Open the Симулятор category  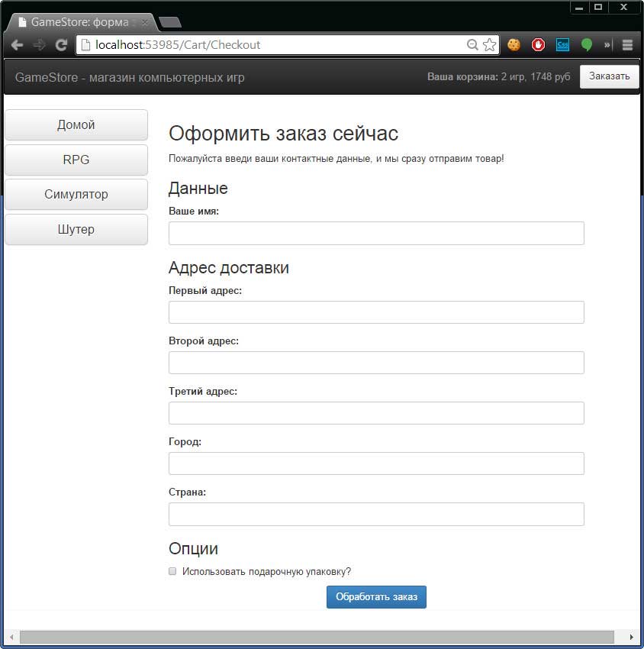(76, 194)
